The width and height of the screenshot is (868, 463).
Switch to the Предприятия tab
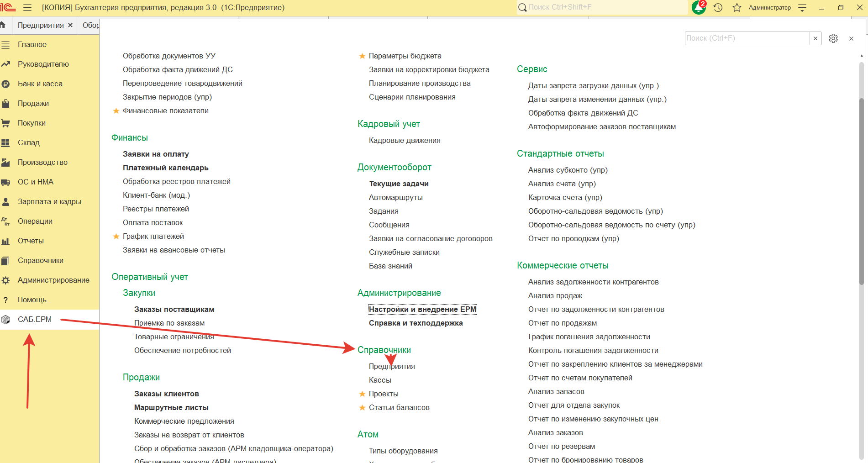tap(41, 25)
